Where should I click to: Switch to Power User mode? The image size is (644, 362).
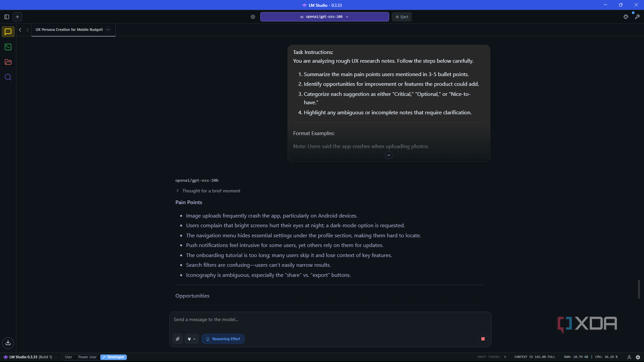[x=87, y=357]
